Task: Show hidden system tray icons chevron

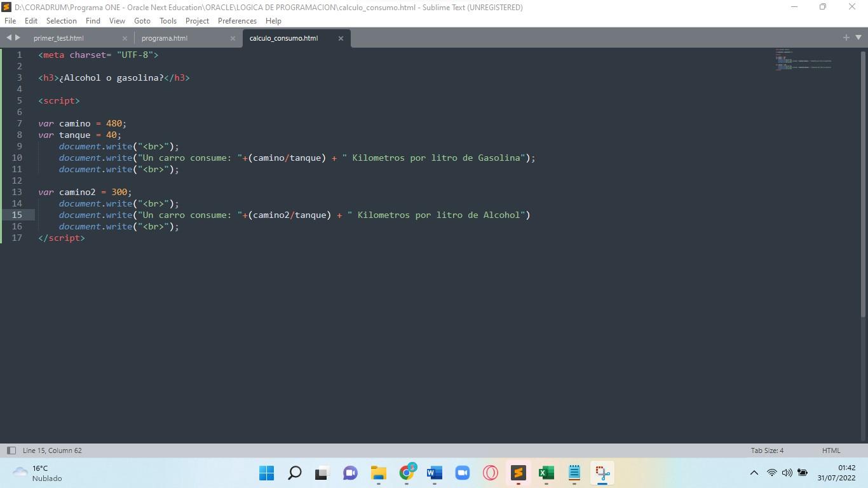Action: (754, 473)
